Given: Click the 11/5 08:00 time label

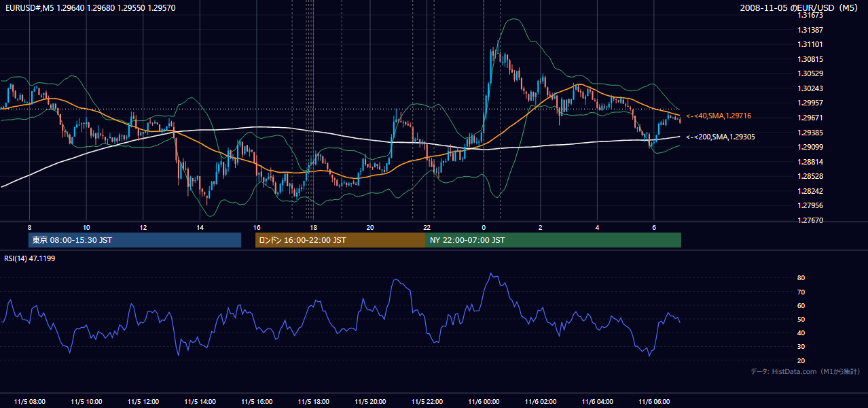Looking at the screenshot, I should (29, 402).
